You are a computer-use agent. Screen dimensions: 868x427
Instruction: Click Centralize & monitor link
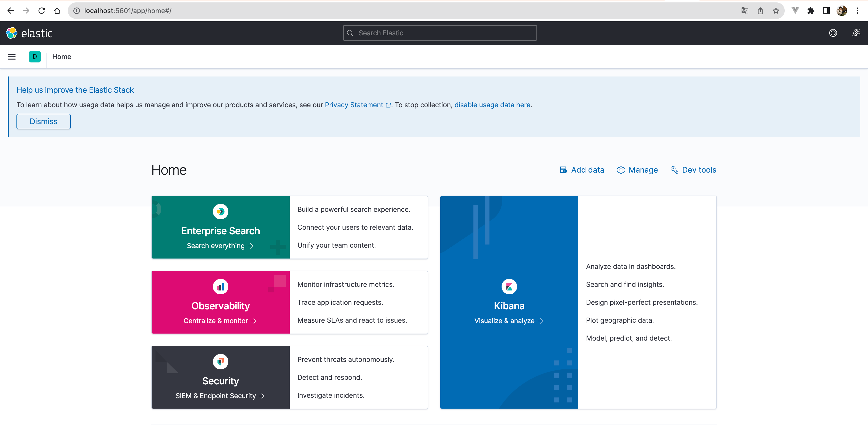point(220,321)
